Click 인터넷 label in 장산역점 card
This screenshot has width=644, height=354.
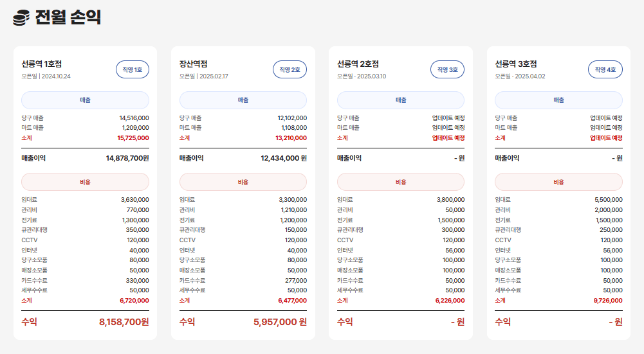pos(187,250)
